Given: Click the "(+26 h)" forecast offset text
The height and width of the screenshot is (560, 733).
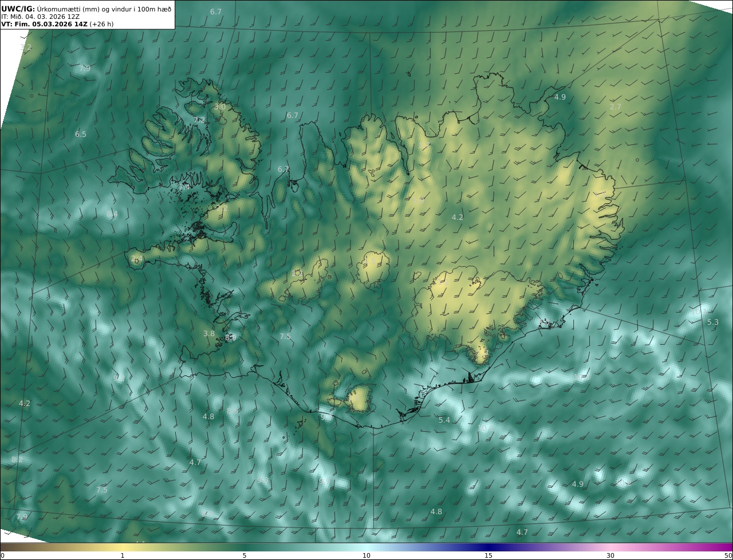Looking at the screenshot, I should pos(101,24).
